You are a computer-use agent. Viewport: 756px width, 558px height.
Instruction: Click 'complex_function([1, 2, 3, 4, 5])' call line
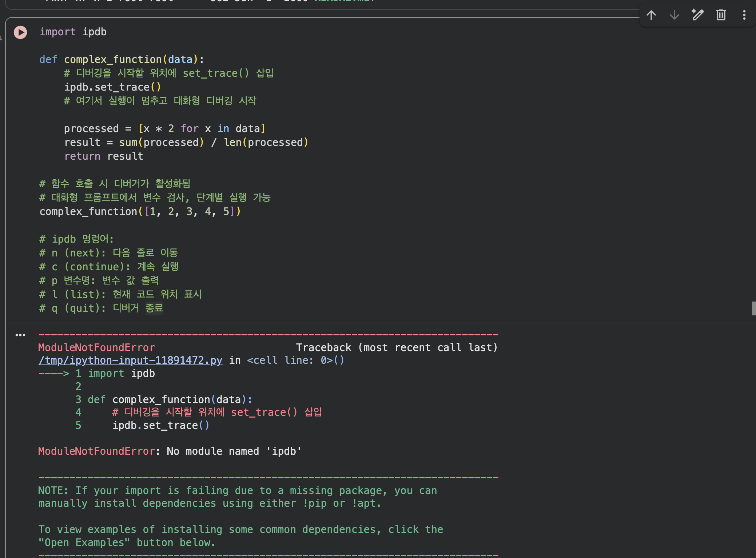coord(140,211)
